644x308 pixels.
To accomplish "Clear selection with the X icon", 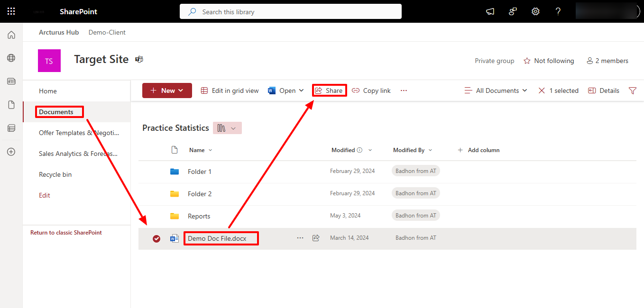I will [x=542, y=91].
